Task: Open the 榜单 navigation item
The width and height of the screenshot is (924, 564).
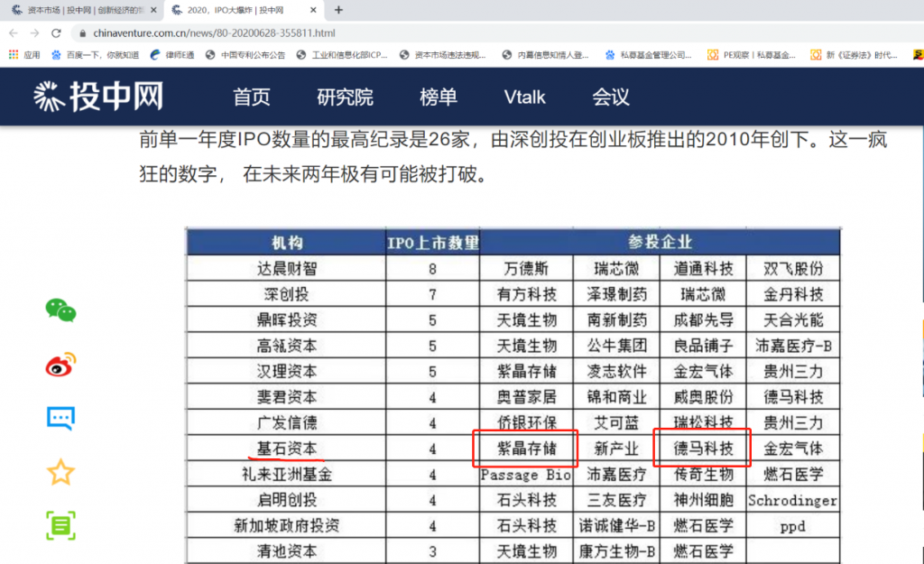Action: [x=439, y=97]
